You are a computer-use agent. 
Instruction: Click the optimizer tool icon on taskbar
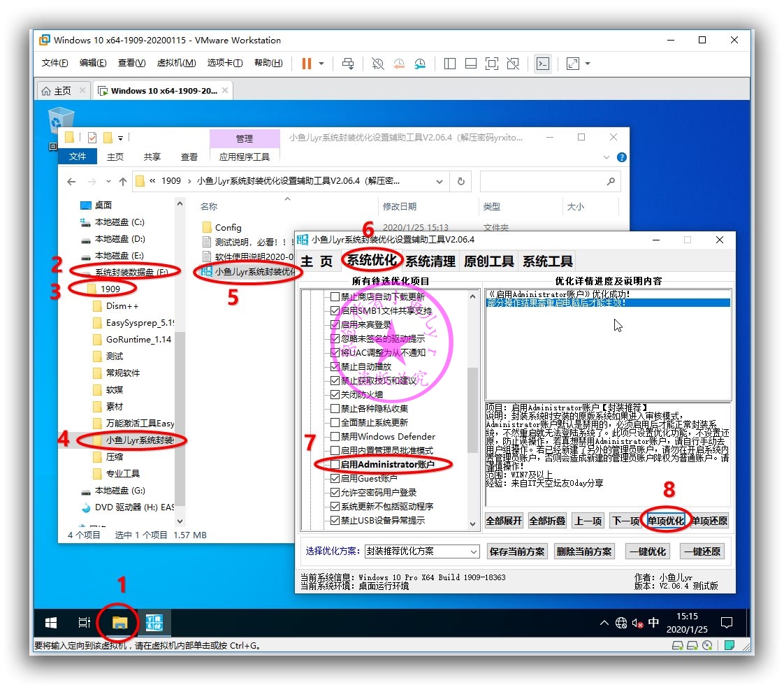pyautogui.click(x=154, y=623)
